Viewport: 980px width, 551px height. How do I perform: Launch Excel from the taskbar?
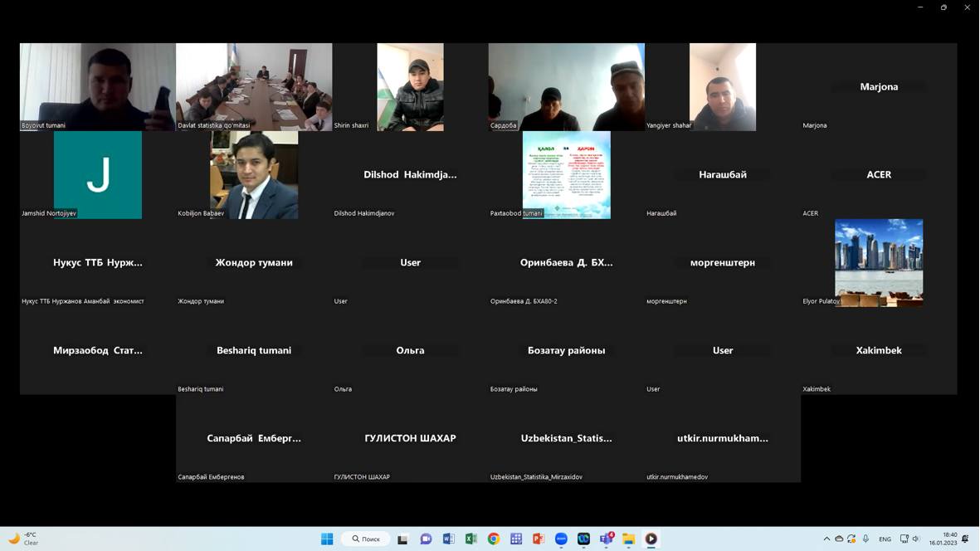(x=470, y=539)
